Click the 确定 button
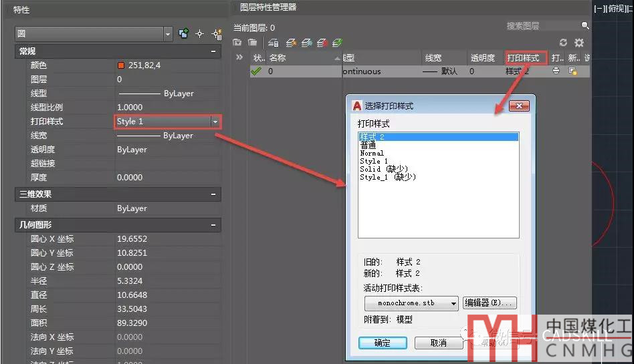Viewport: 634px width, 364px height. pyautogui.click(x=383, y=343)
